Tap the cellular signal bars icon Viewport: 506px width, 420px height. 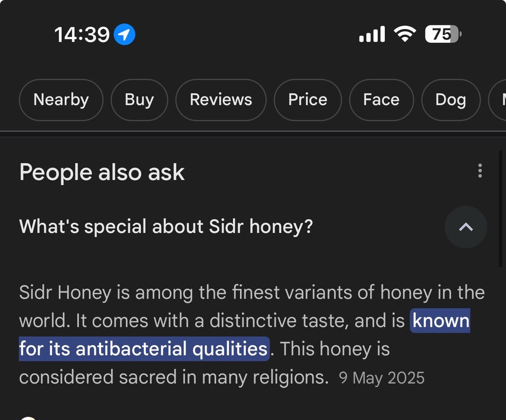point(372,35)
